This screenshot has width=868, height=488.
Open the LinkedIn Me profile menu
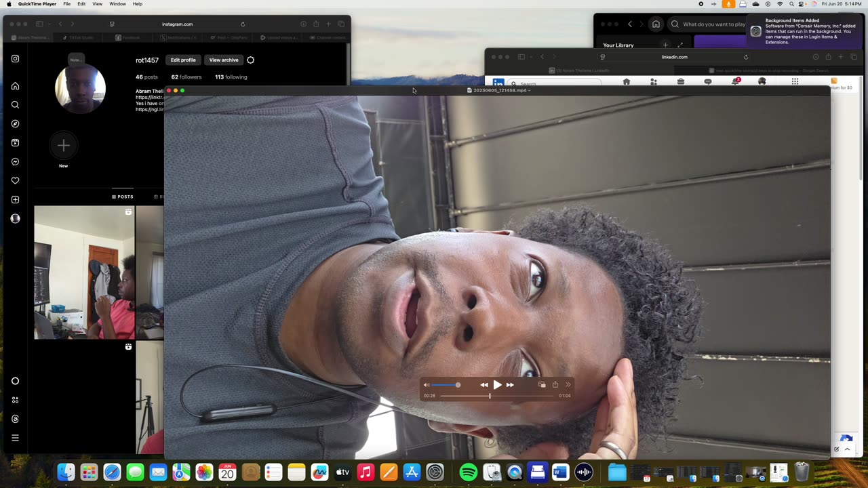(762, 82)
